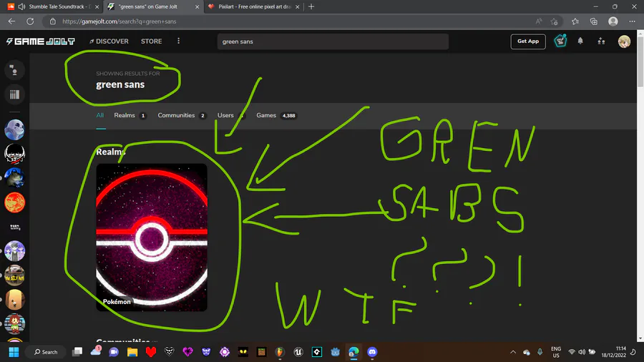This screenshot has height=362, width=644.
Task: Open the Edge Settings and more menu
Action: click(632, 21)
